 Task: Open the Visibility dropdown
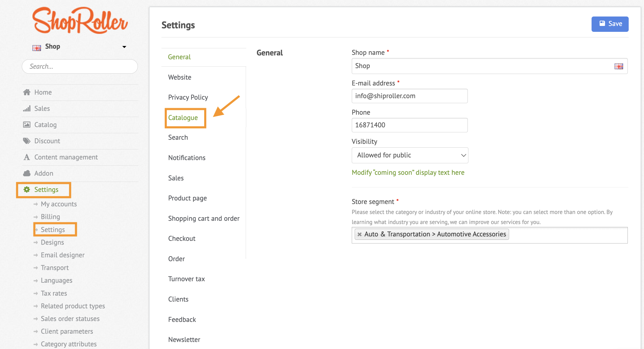coord(410,155)
